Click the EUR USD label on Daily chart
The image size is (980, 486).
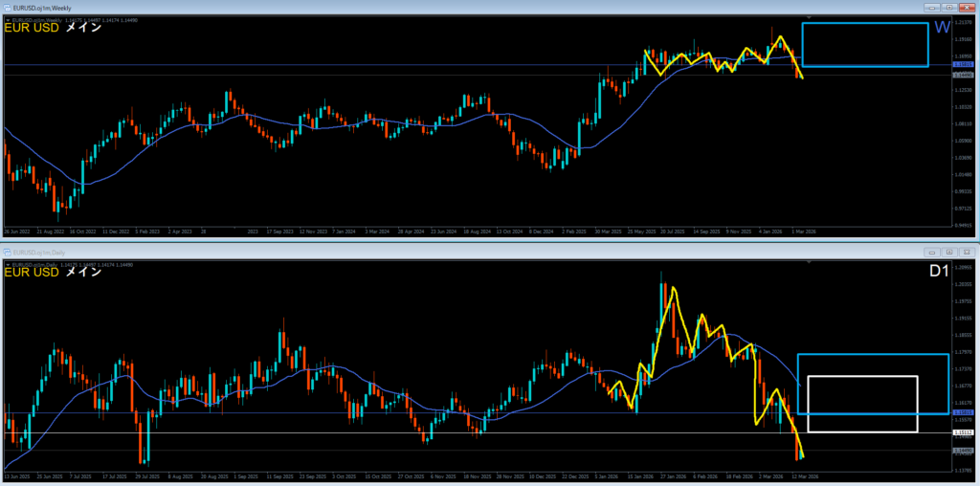[32, 272]
